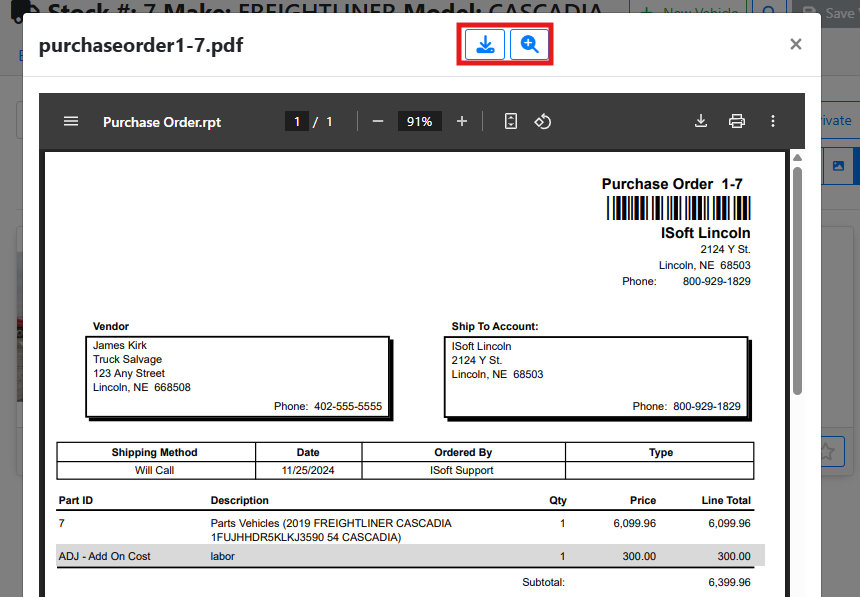Screen dimensions: 860x597
Task: Download the PDF using the blue download button
Action: tap(485, 45)
